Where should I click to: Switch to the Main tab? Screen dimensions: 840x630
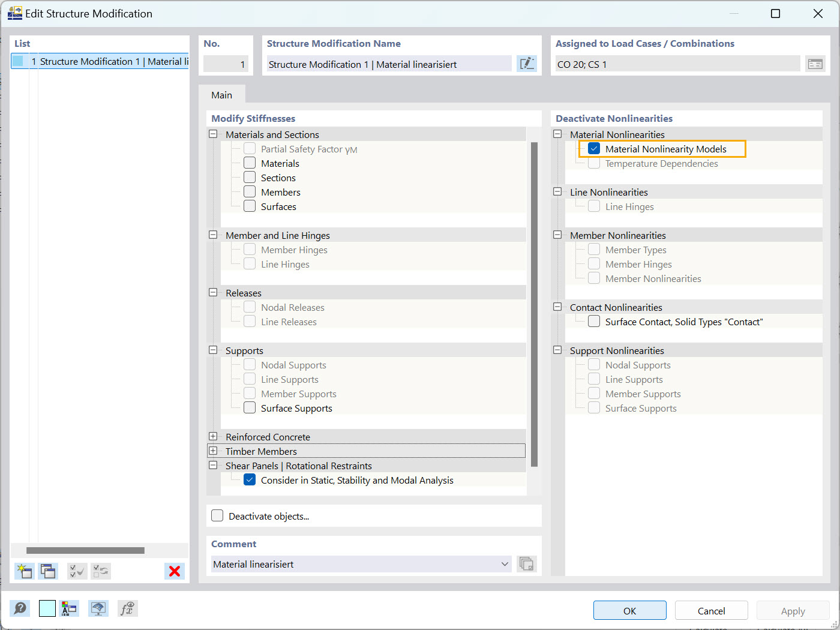click(221, 94)
